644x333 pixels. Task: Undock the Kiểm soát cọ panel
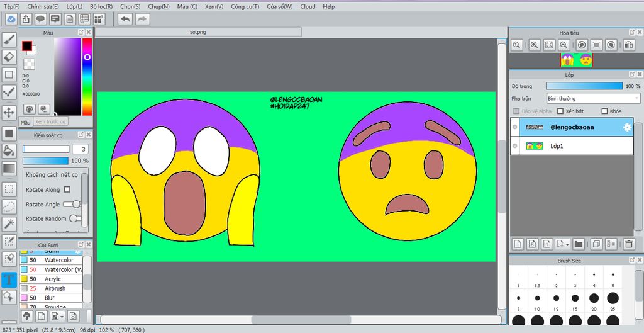tap(81, 135)
